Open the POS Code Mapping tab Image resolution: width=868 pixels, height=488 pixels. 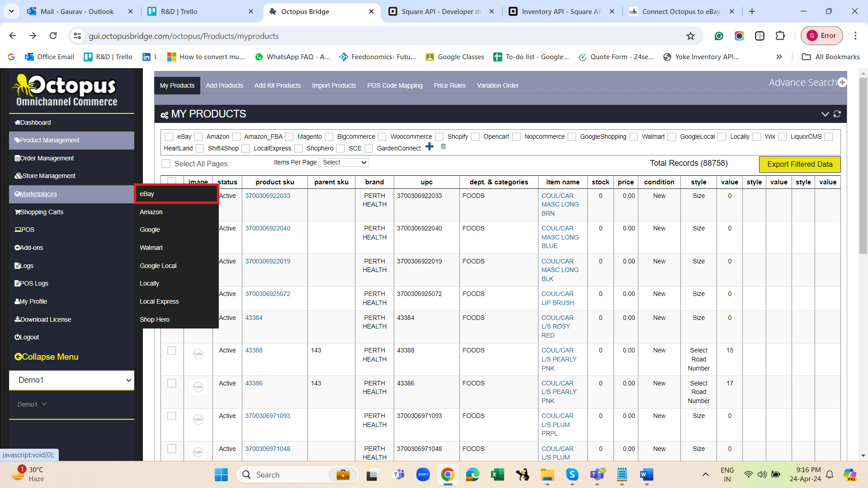tap(395, 85)
